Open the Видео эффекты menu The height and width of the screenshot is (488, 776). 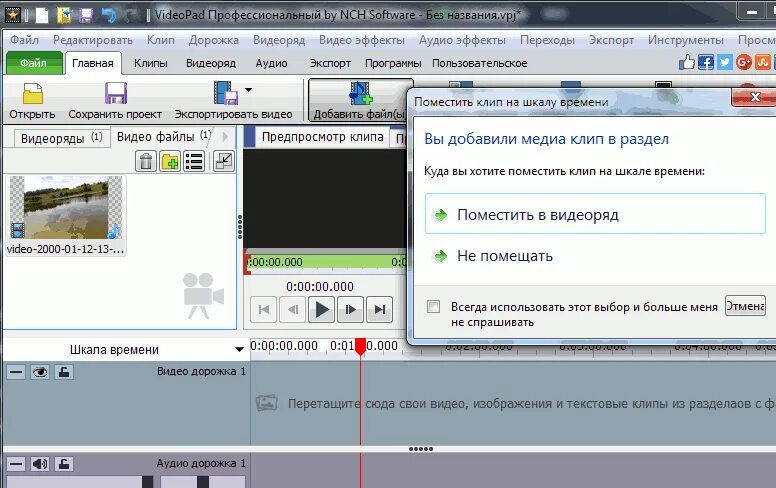pyautogui.click(x=362, y=40)
